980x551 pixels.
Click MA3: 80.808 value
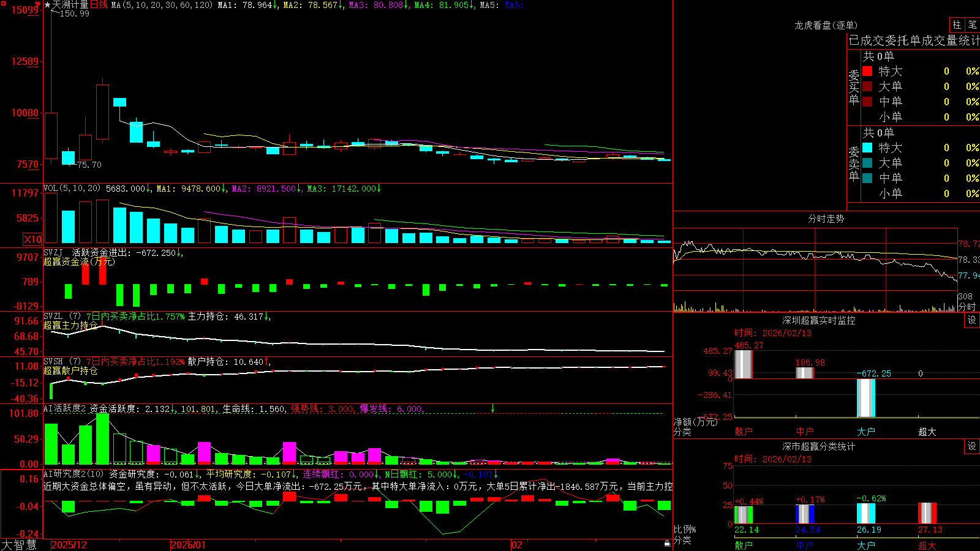[x=378, y=5]
